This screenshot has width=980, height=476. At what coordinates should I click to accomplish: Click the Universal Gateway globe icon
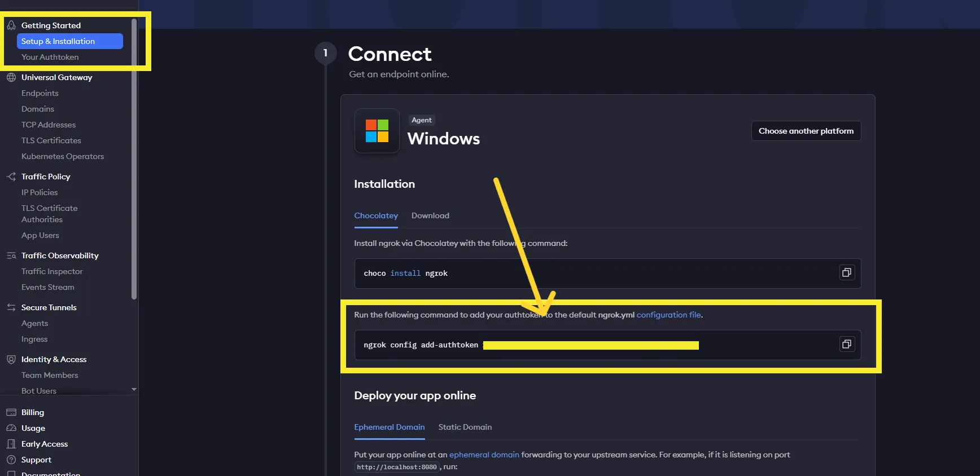pos(11,77)
